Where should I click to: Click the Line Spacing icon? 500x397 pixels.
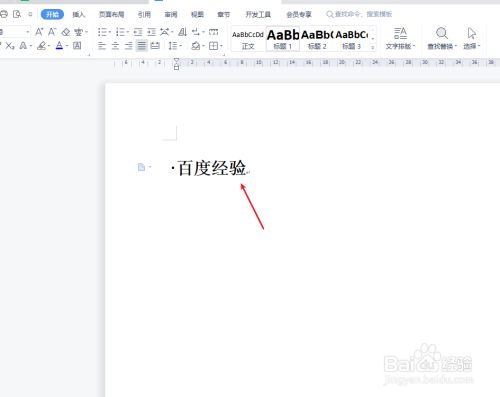pos(172,46)
